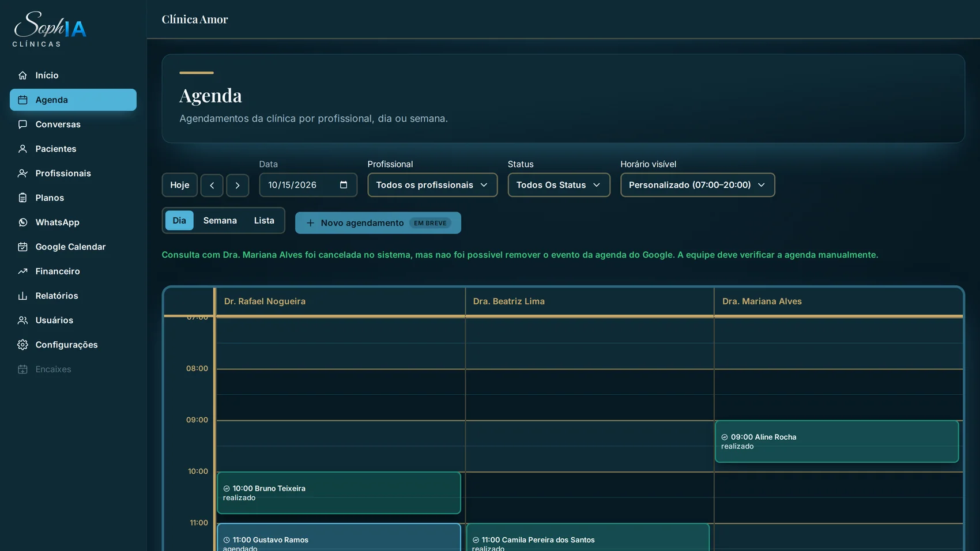Click the Google agenda cancellation warning message
The height and width of the screenshot is (551, 980).
pyautogui.click(x=520, y=255)
